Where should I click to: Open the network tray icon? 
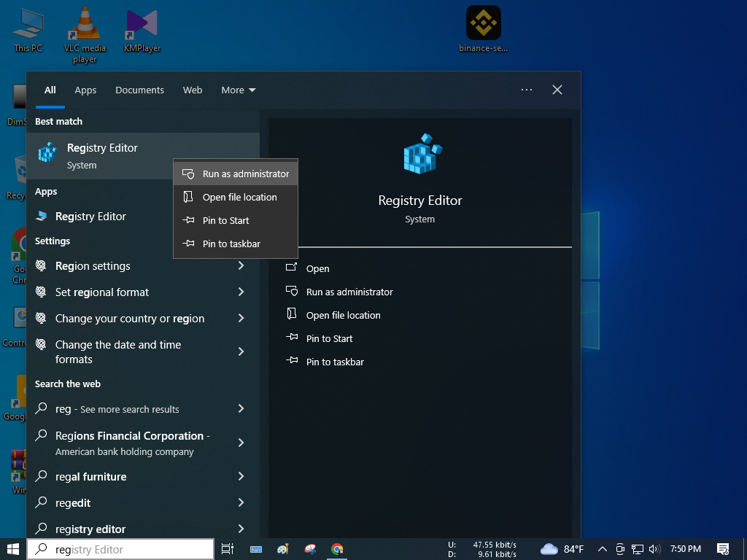(x=638, y=550)
